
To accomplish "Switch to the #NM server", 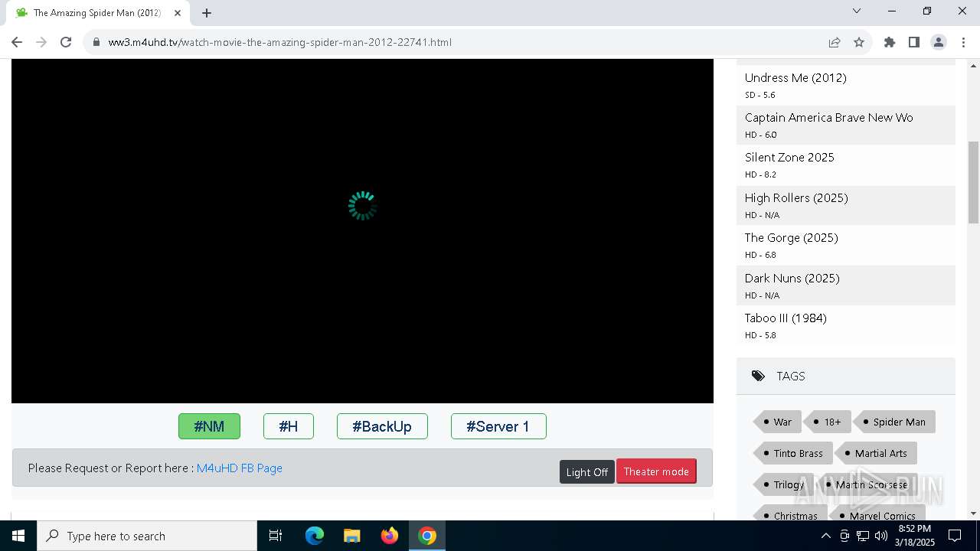I will 209,426.
